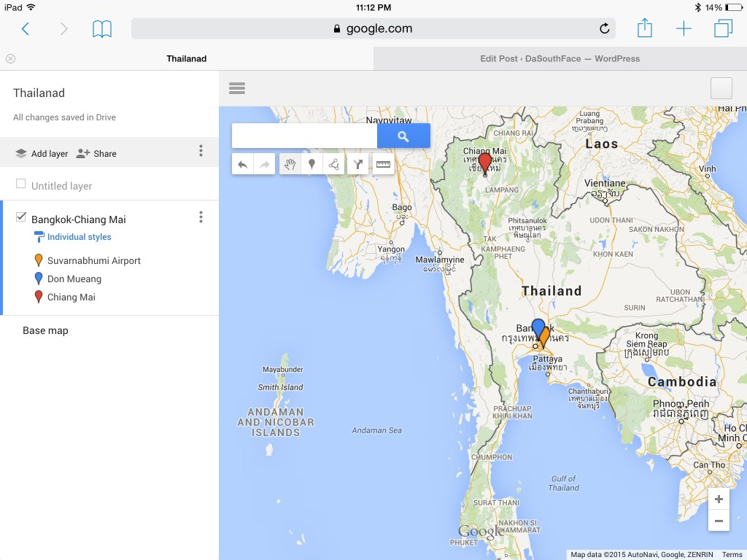Viewport: 747px width, 560px height.
Task: Click Vientiane label on map
Action: 605,183
